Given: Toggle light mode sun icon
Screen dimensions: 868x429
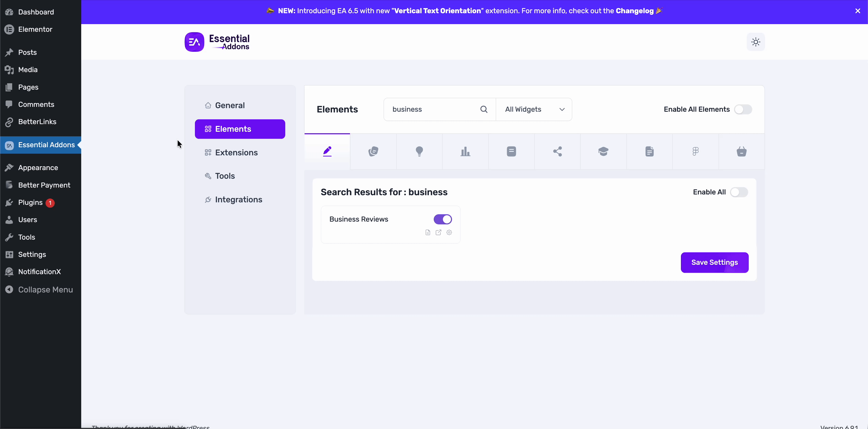Looking at the screenshot, I should [756, 42].
